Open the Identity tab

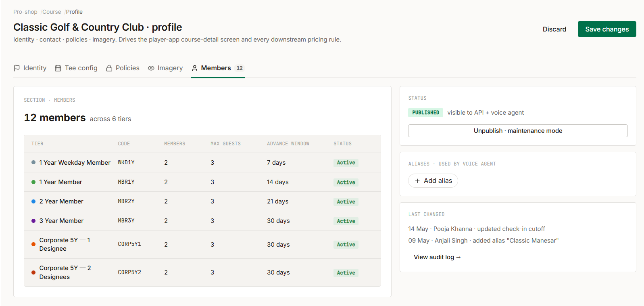(30, 68)
